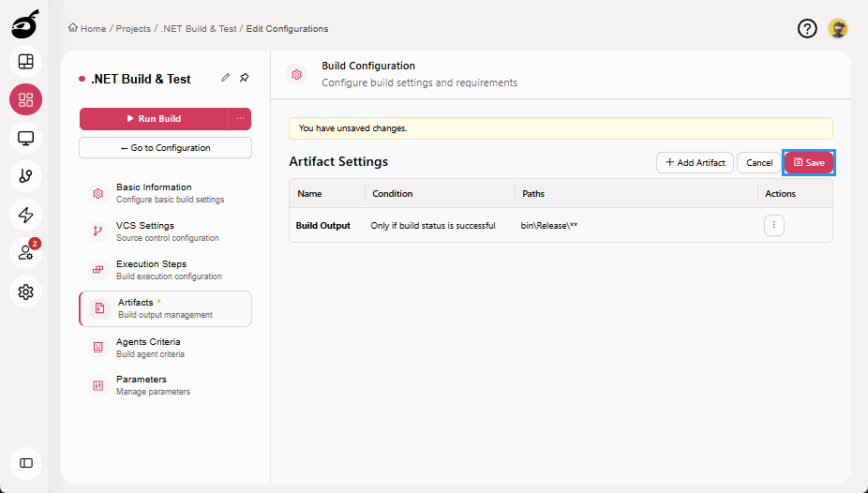
Task: Open the settings gear in the sidebar
Action: pos(25,291)
